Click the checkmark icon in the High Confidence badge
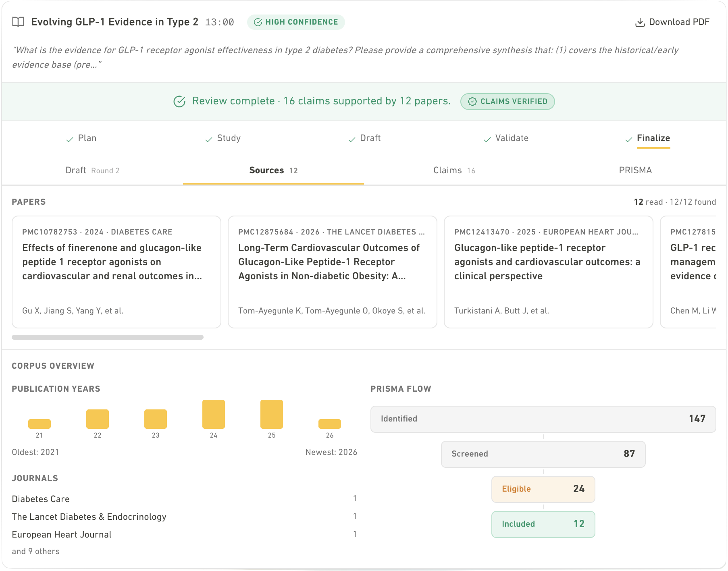Viewport: 728px width, 571px height. click(x=258, y=22)
